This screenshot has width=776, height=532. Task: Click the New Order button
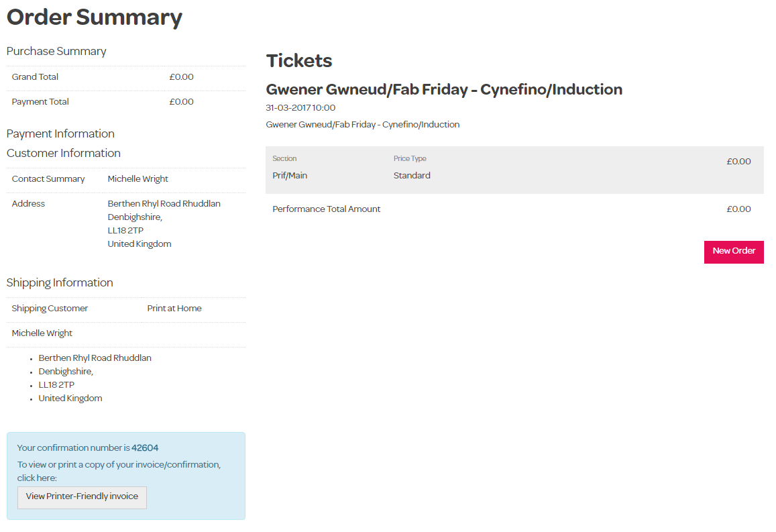pos(734,252)
